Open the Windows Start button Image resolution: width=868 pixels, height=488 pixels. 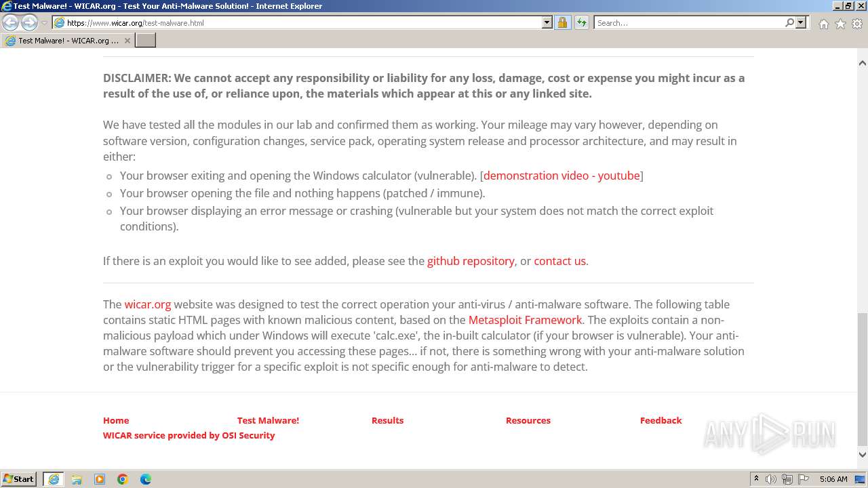[19, 479]
